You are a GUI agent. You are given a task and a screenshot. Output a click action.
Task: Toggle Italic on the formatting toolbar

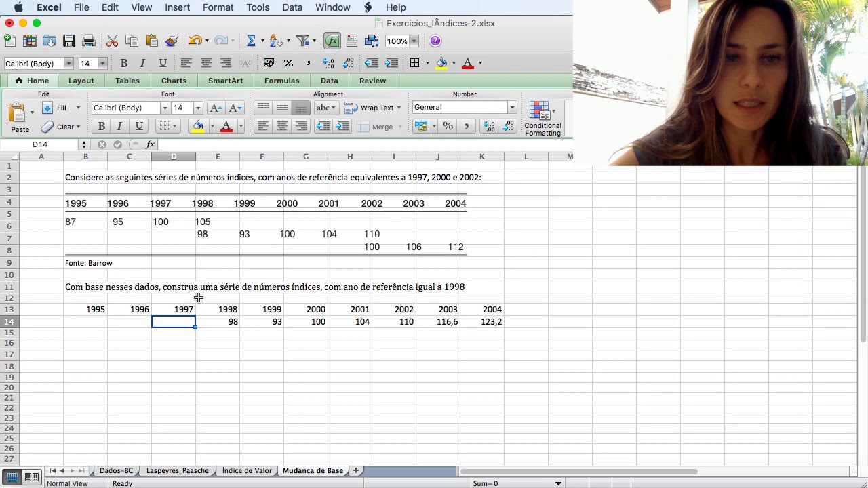click(x=142, y=63)
